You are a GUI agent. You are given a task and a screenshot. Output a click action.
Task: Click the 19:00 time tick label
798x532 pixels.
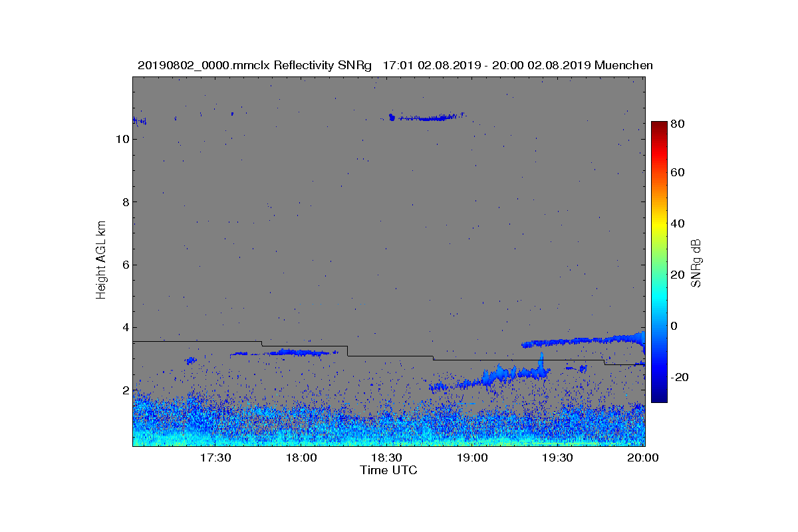[472, 458]
